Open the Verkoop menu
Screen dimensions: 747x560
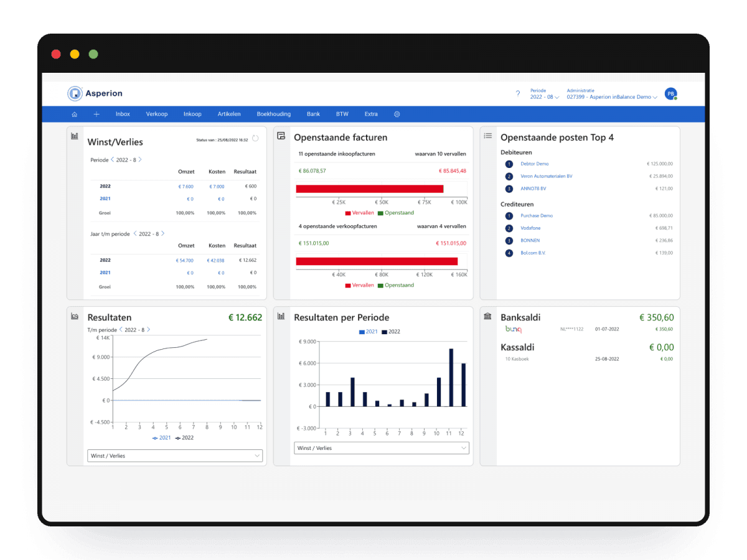pyautogui.click(x=157, y=114)
